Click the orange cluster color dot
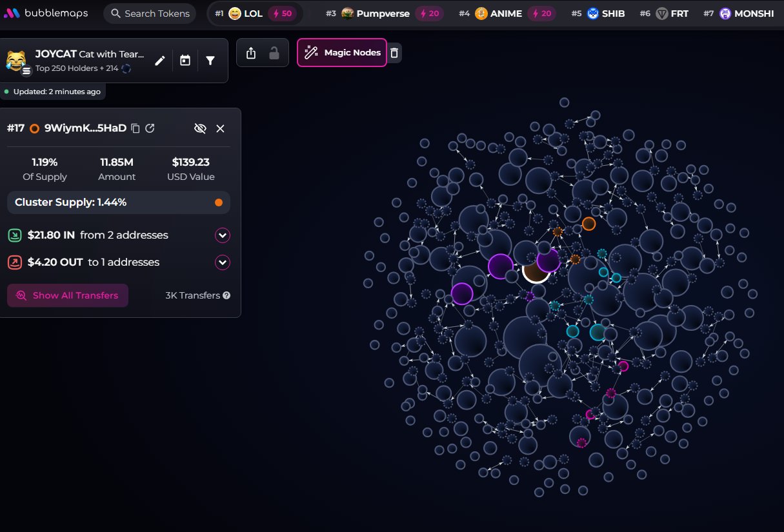 click(219, 202)
